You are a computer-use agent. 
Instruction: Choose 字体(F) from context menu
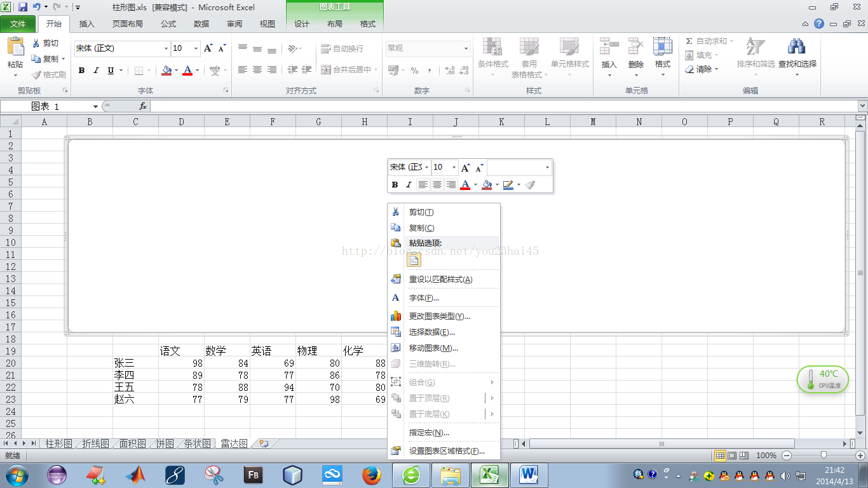[x=444, y=298]
